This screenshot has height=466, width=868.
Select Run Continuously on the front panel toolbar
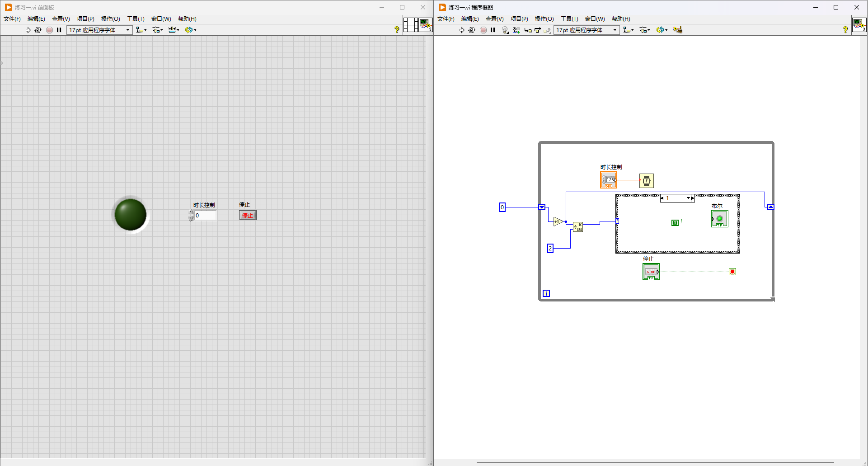pyautogui.click(x=38, y=30)
